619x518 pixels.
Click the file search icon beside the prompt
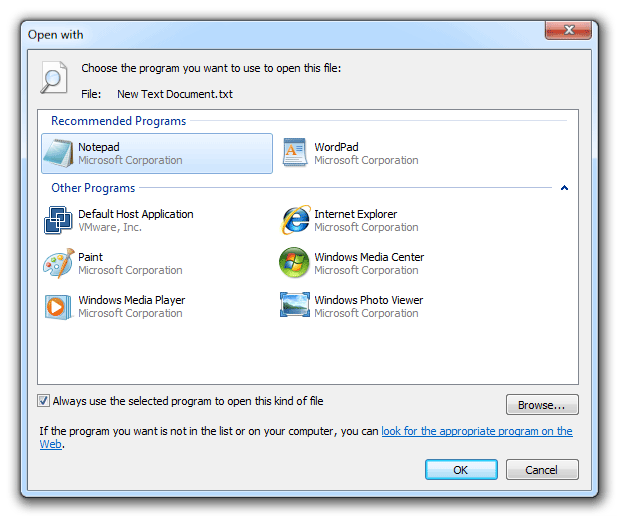pyautogui.click(x=54, y=77)
